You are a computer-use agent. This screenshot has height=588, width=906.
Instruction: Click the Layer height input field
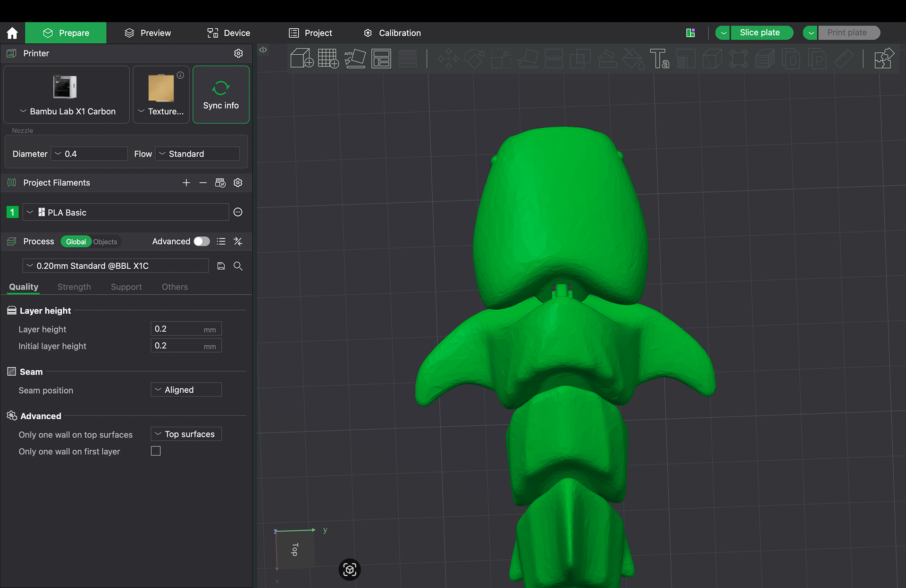click(186, 329)
